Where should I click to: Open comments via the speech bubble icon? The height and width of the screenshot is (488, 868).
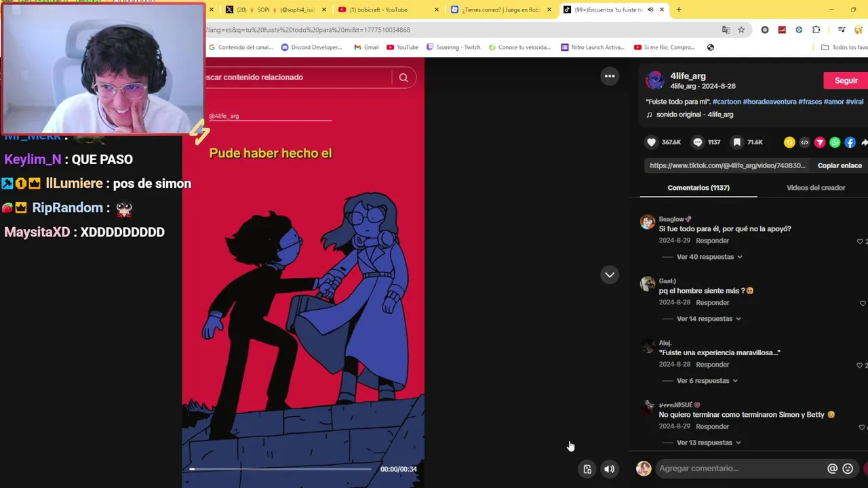pyautogui.click(x=697, y=142)
